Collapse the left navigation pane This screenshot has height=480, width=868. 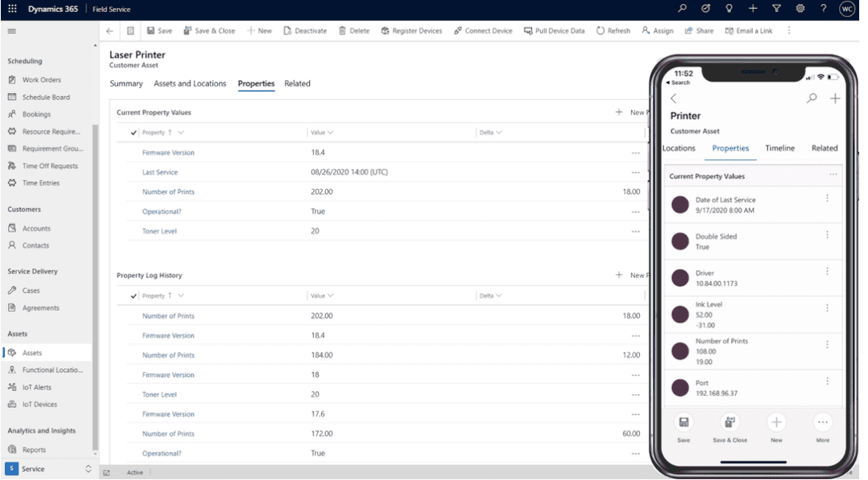11,33
